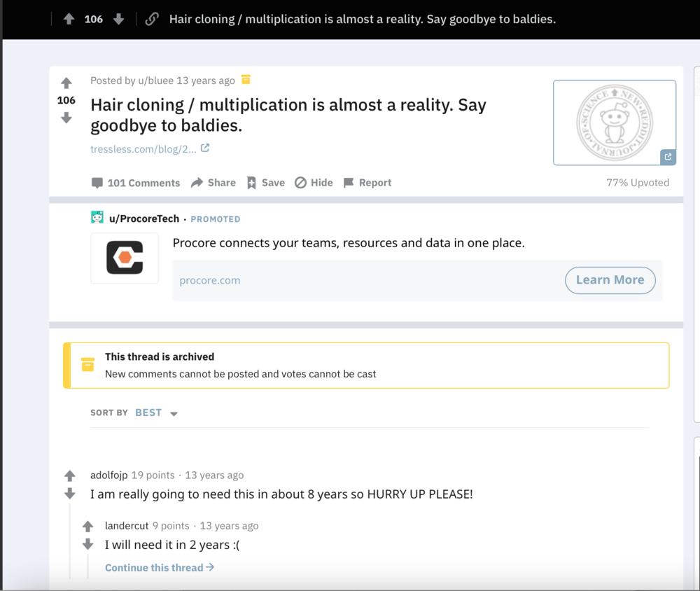This screenshot has height=591, width=700.
Task: Upvote adolfojp's comment
Action: 69,475
